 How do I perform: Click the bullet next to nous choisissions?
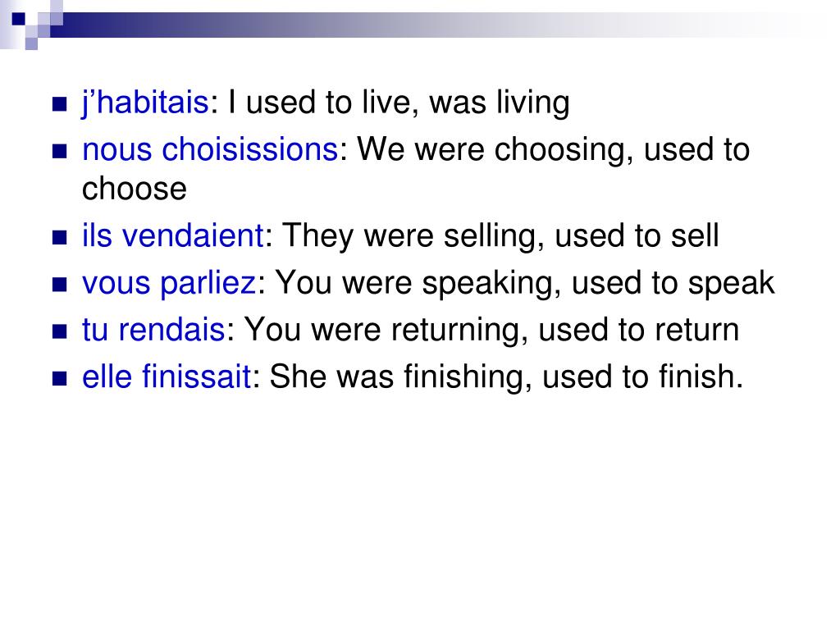pyautogui.click(x=59, y=151)
